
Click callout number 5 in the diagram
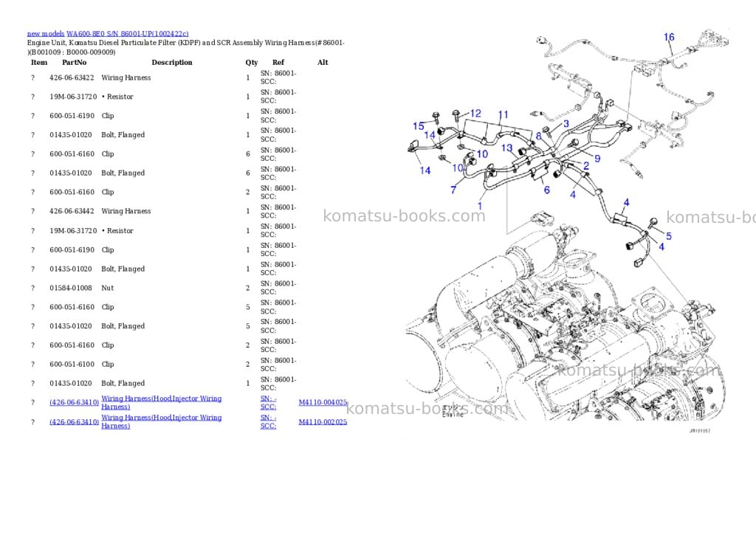pyautogui.click(x=669, y=235)
